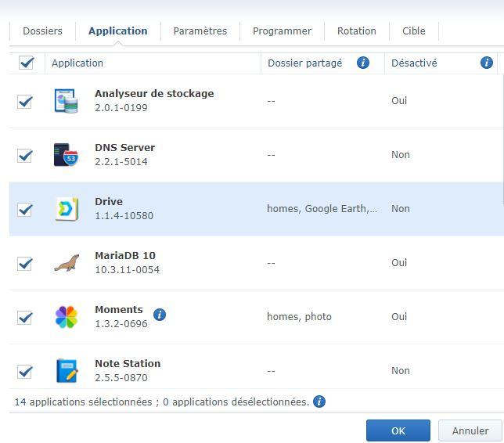Click the MariaDB 10 seal icon

pyautogui.click(x=67, y=263)
